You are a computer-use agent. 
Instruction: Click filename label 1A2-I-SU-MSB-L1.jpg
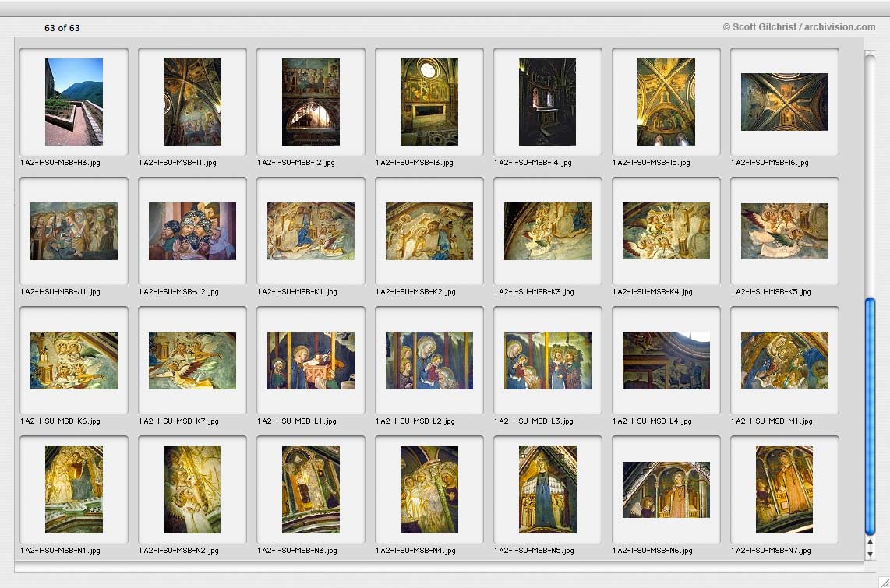click(297, 421)
